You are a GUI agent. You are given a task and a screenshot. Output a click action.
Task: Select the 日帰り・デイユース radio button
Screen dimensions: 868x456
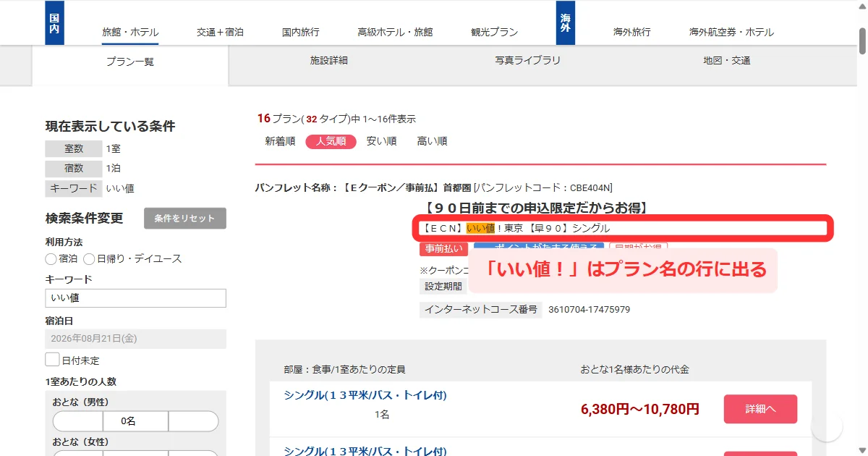[89, 258]
